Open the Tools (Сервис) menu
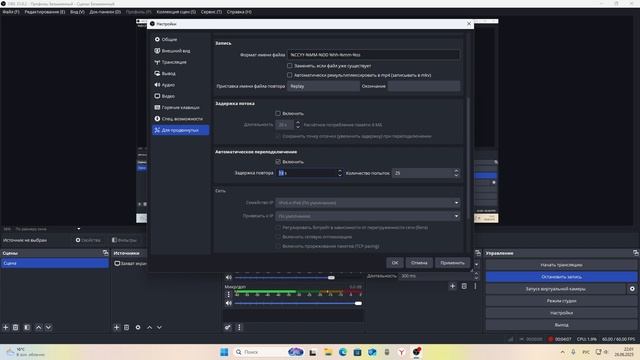This screenshot has width=640, height=360. (211, 12)
